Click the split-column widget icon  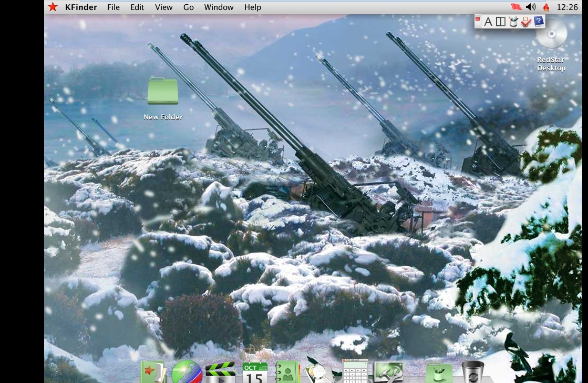coord(500,21)
